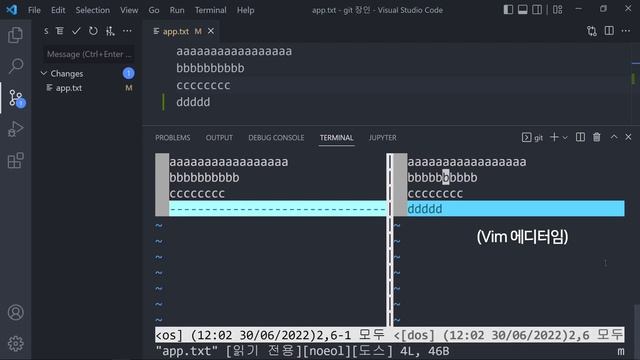
Task: Split the terminal pane
Action: (580, 137)
